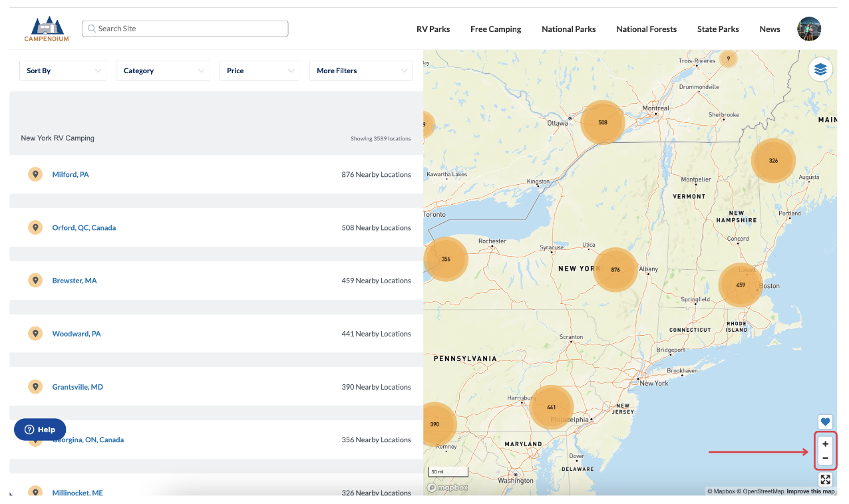This screenshot has height=504, width=849.
Task: Zoom in on the map
Action: click(x=825, y=443)
